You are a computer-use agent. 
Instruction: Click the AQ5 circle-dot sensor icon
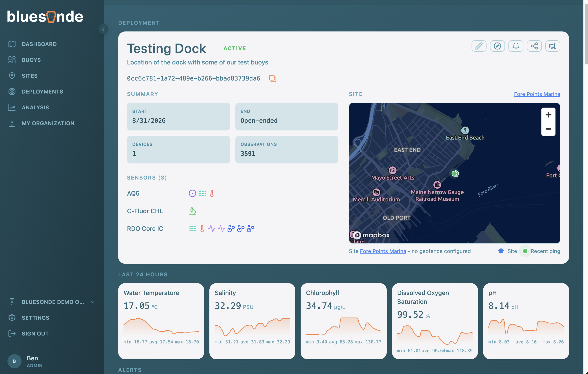(192, 193)
